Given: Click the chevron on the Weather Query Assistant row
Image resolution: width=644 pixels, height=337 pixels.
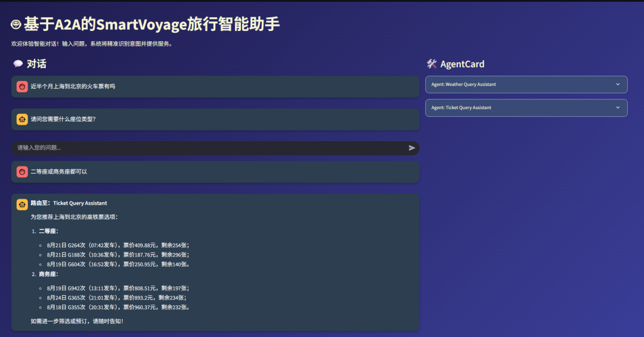Looking at the screenshot, I should click(x=618, y=84).
